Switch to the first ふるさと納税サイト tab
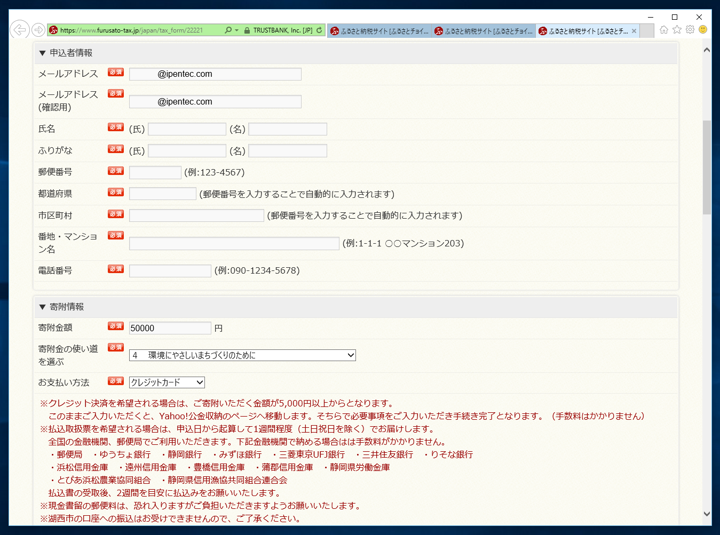Viewport: 720px width, 535px height. [x=379, y=31]
